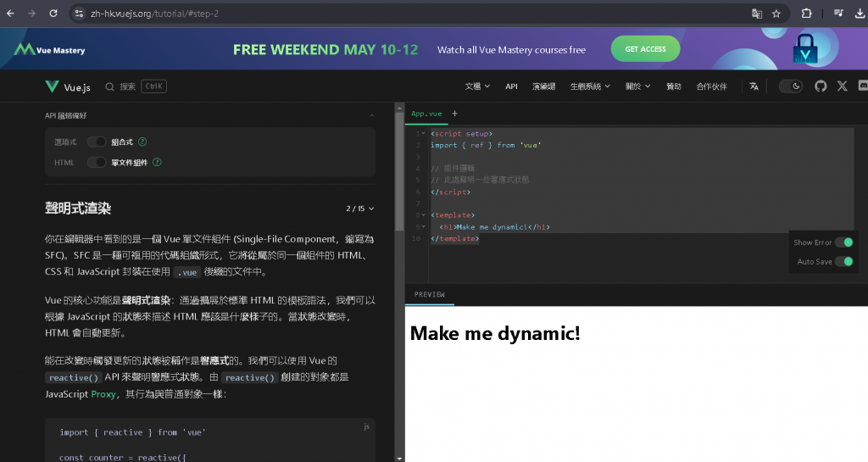The width and height of the screenshot is (868, 462).
Task: Open the 合作伙伴 partners nav item
Action: pos(711,86)
